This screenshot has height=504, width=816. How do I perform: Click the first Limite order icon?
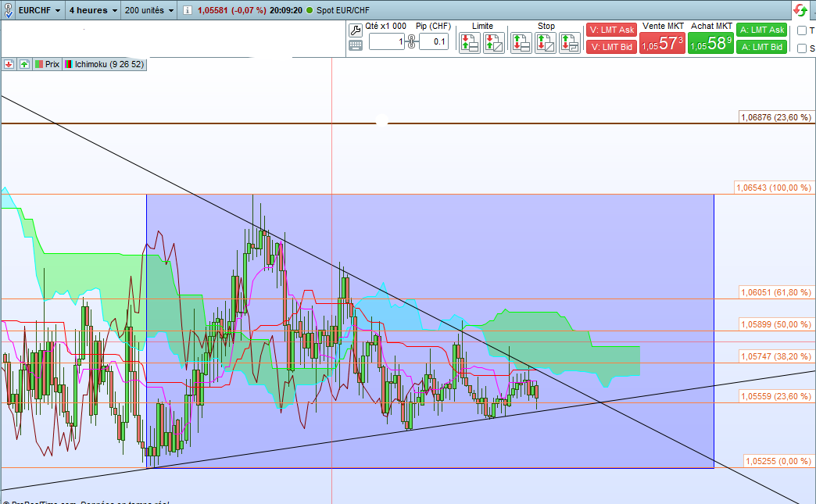470,42
